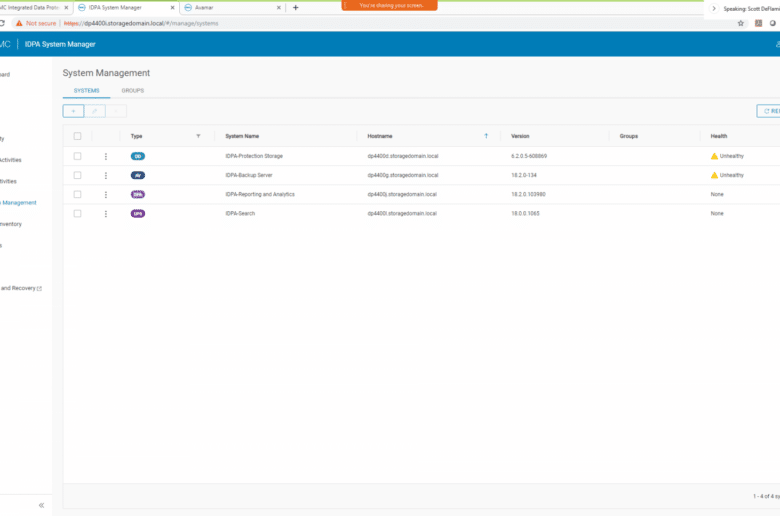Click the IDPA-Backup Server system name
Image resolution: width=780 pixels, height=516 pixels.
[249, 175]
